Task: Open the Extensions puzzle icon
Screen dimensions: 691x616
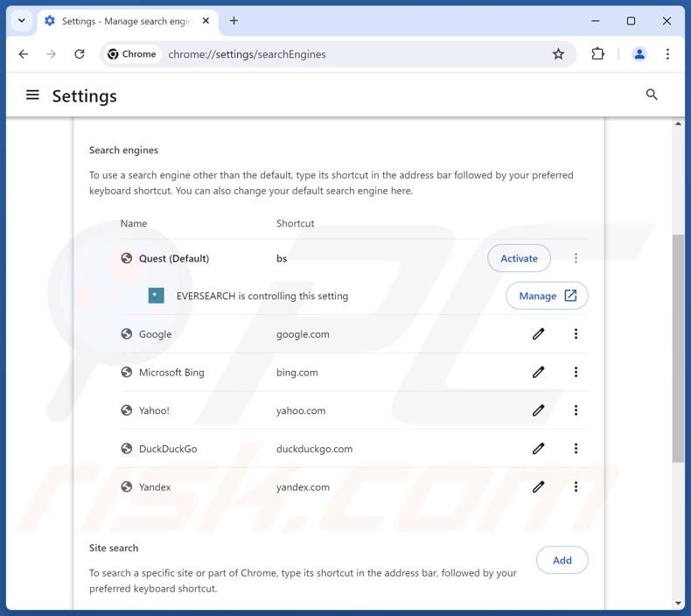Action: coord(597,54)
